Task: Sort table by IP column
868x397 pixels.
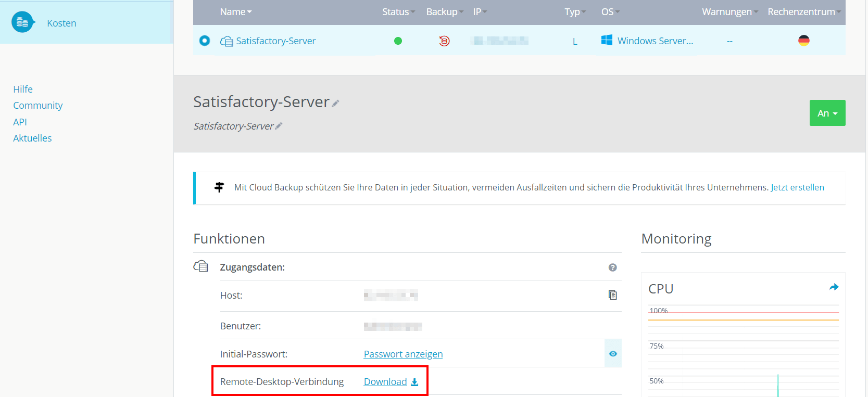Action: [480, 11]
